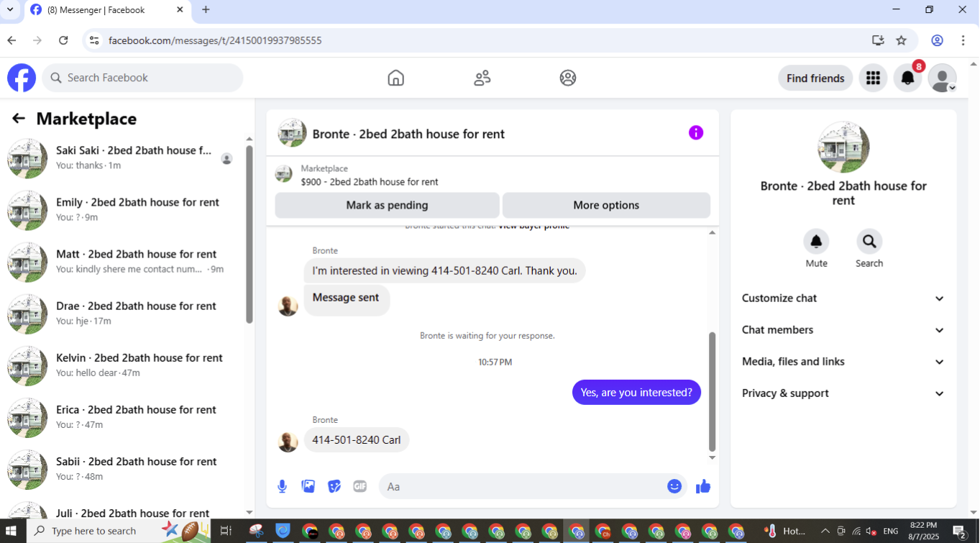Click Bronte's house thumbnail in right panel
This screenshot has width=980, height=543.
tap(843, 147)
